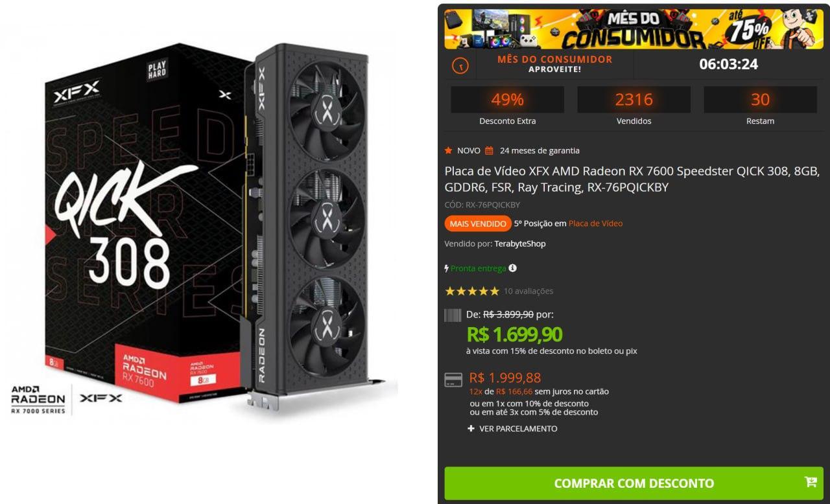830x504 pixels.
Task: Click the clock timer icon beside Mês do Consumidor
Action: pos(460,65)
